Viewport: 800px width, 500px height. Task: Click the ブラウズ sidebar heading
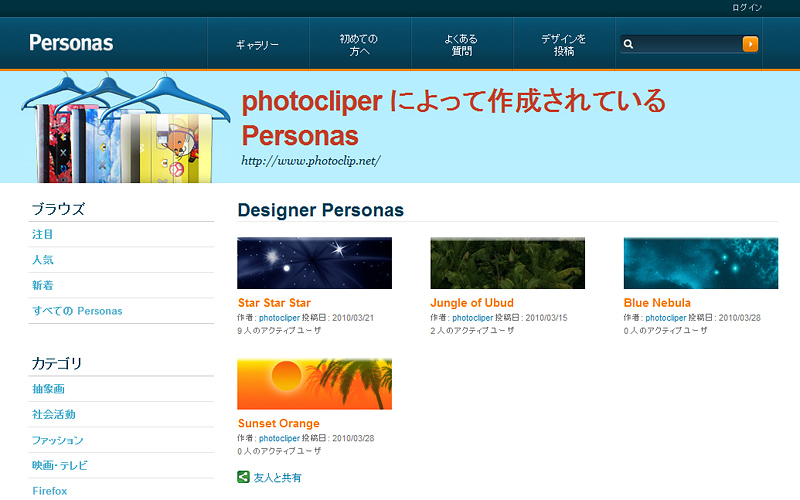[58, 209]
